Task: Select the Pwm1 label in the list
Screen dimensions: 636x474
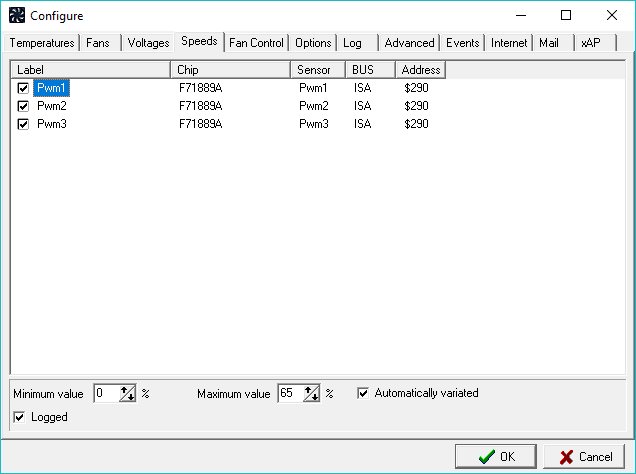Action: click(x=51, y=88)
